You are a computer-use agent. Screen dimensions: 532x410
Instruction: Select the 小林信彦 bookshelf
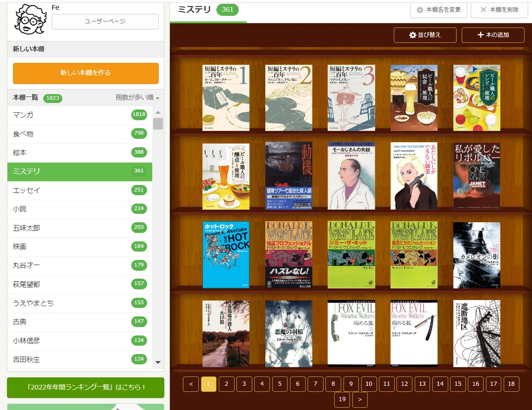click(x=80, y=341)
